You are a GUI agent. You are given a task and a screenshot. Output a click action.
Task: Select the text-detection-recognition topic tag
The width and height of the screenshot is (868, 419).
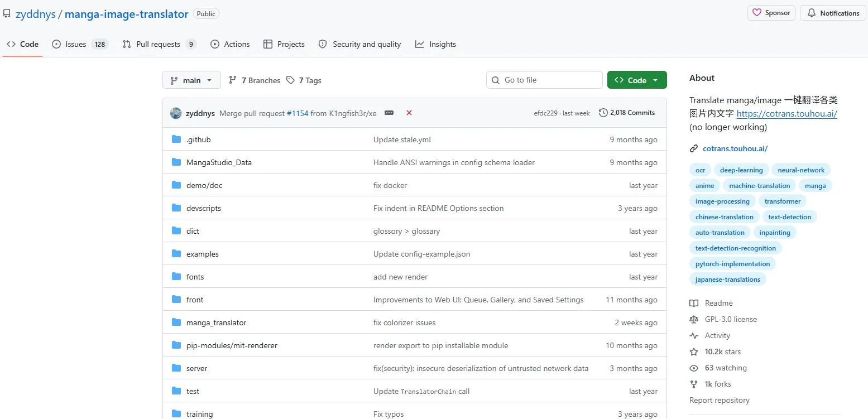tap(736, 248)
